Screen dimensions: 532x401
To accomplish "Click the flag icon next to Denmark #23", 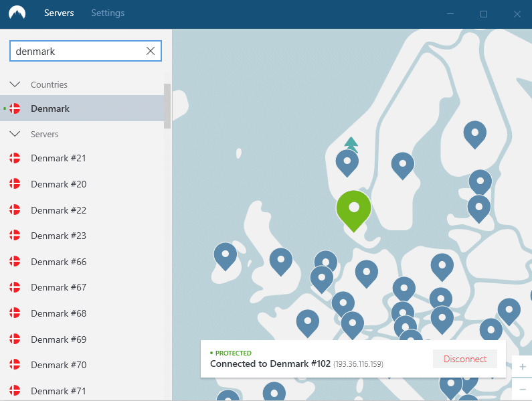I will pyautogui.click(x=15, y=235).
